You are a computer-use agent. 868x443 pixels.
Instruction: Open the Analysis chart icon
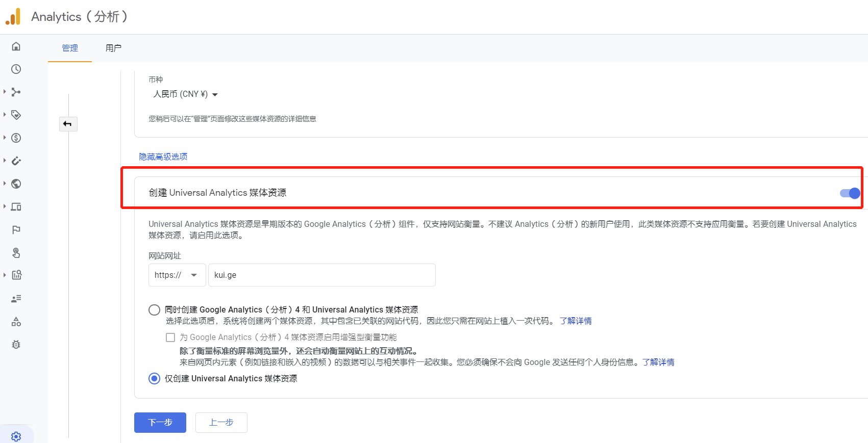pyautogui.click(x=16, y=275)
